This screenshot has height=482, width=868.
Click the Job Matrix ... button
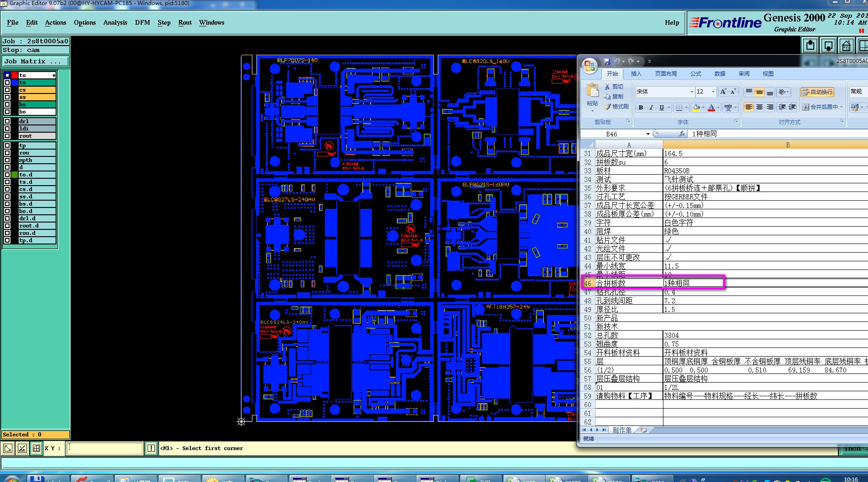(x=36, y=61)
